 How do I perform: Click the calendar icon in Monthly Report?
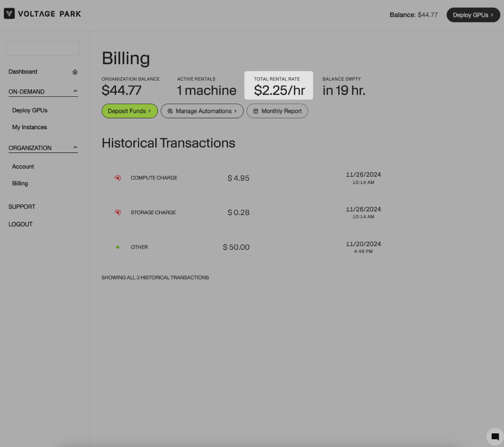(x=256, y=111)
